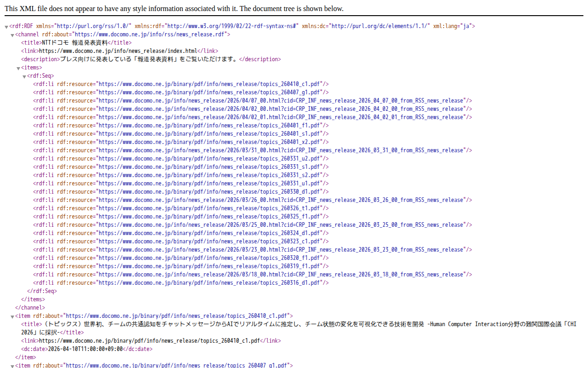
Task: Click the dc:date value 2026-04-10T11:00:00+09:00
Action: tap(85, 349)
